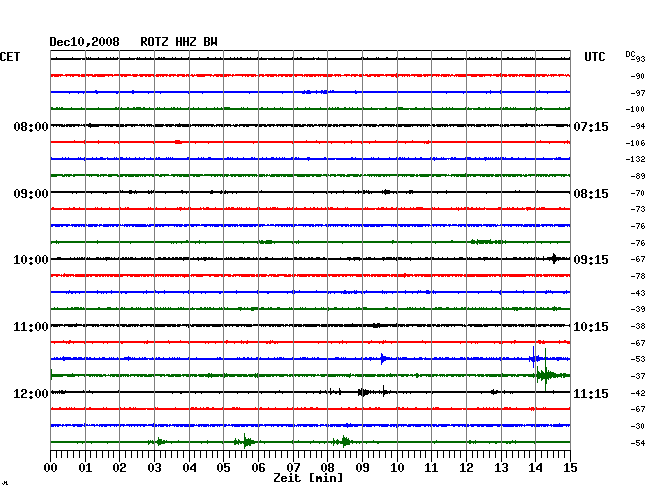Click the green event near minute 12 above 10:00
650x494 pixels.
coord(488,242)
